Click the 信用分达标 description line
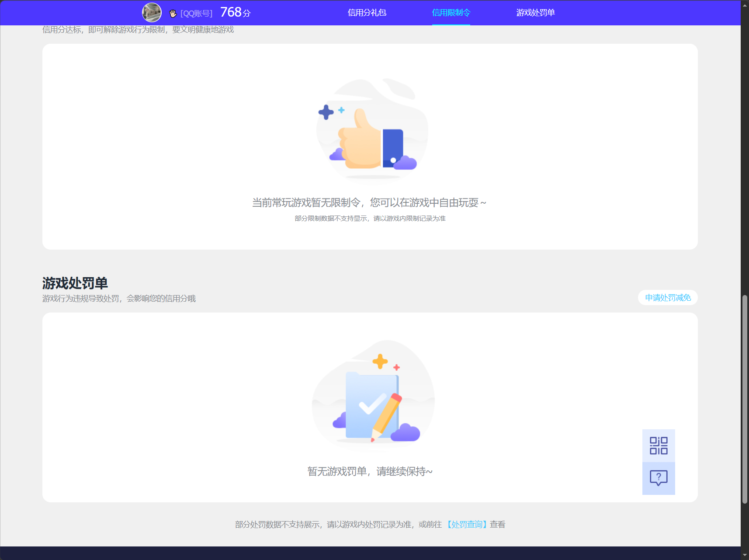Viewport: 749px width, 560px height. [x=138, y=30]
